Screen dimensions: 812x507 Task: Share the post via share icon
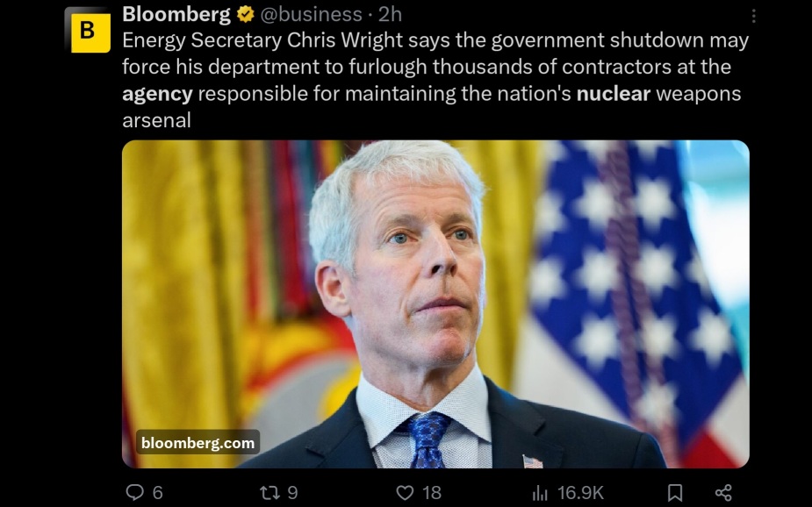click(x=723, y=492)
